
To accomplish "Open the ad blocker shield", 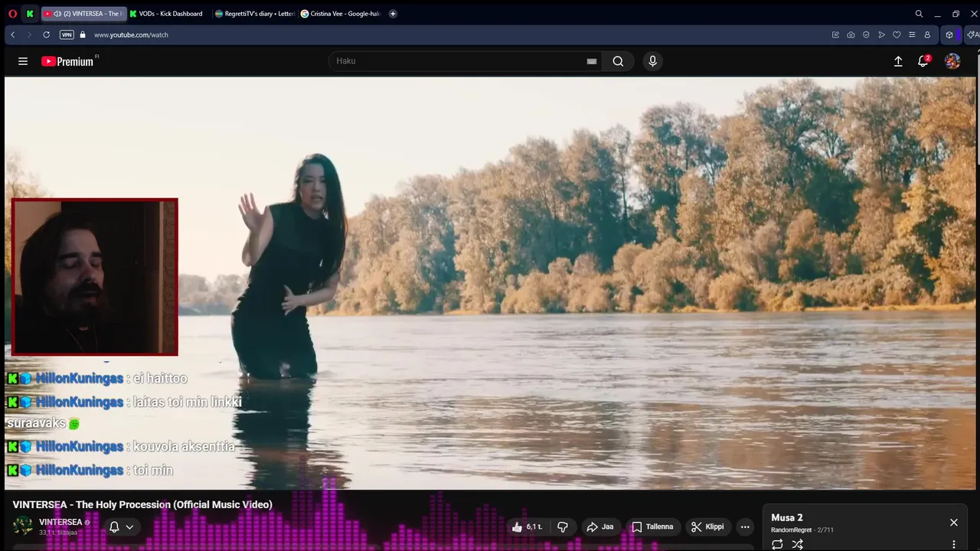I will [x=866, y=34].
